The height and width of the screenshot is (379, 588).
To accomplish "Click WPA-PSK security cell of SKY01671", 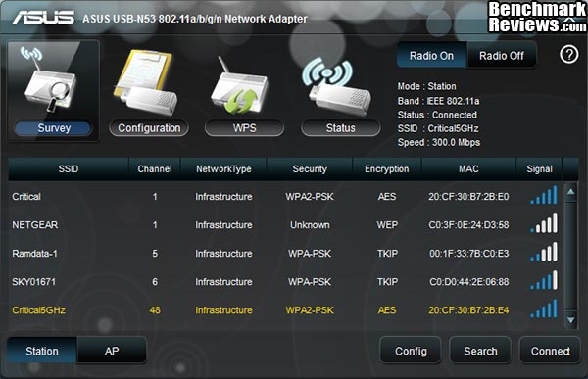I will pos(310,282).
